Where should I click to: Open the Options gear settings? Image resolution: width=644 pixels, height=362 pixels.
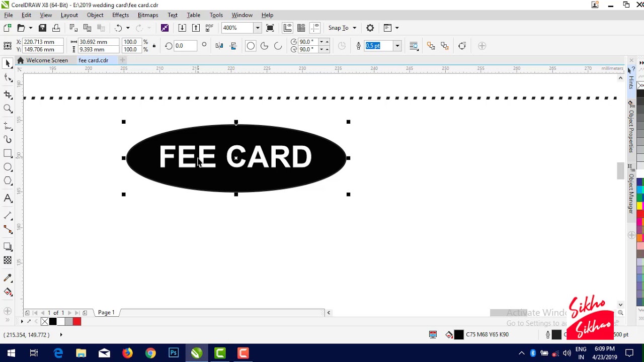[370, 28]
